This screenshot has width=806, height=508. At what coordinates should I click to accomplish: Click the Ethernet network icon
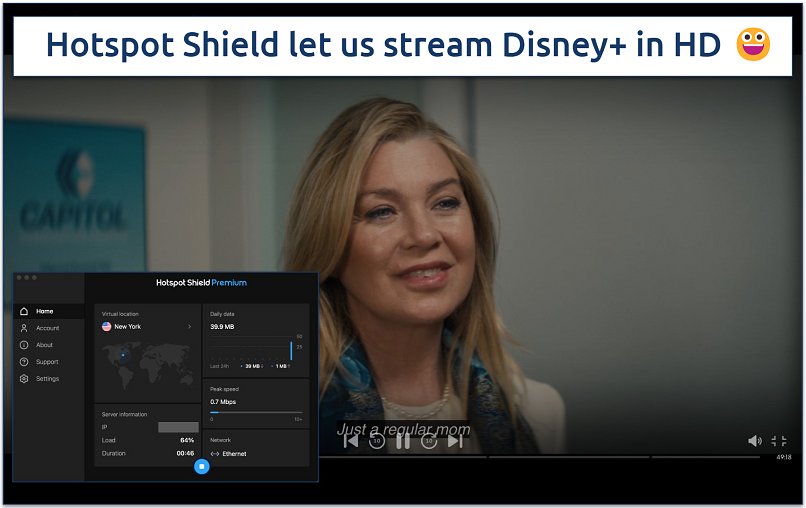215,454
